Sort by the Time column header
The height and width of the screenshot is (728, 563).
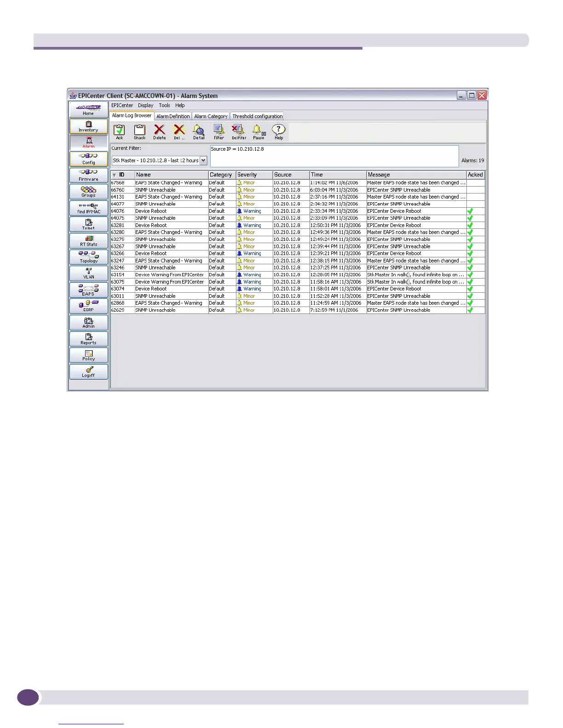coord(338,175)
